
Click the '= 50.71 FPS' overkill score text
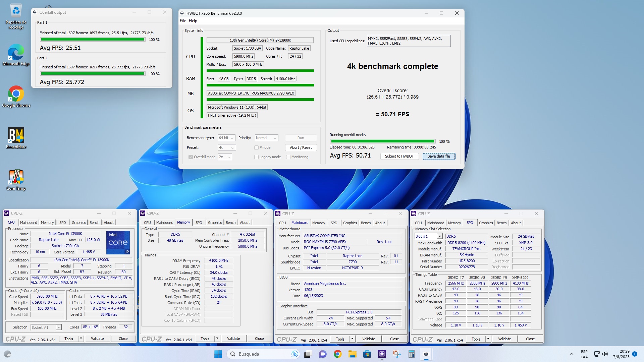pos(392,114)
